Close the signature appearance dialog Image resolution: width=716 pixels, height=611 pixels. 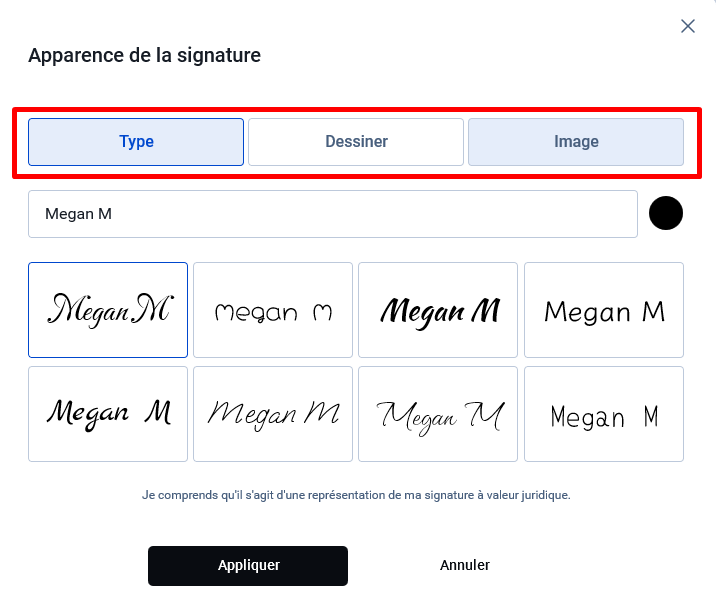pyautogui.click(x=688, y=26)
